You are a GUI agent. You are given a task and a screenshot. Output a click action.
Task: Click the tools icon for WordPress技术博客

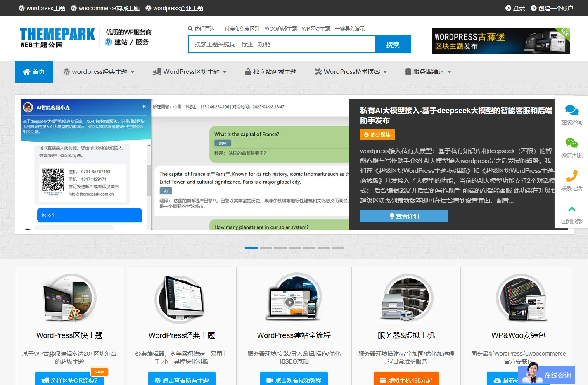(x=318, y=72)
